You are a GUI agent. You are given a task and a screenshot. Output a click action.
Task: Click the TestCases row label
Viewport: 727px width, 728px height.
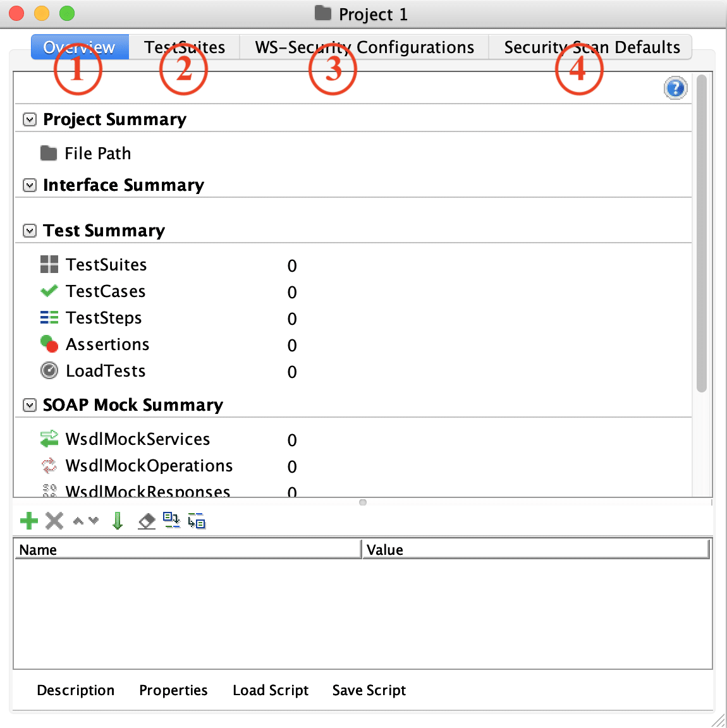[106, 291]
